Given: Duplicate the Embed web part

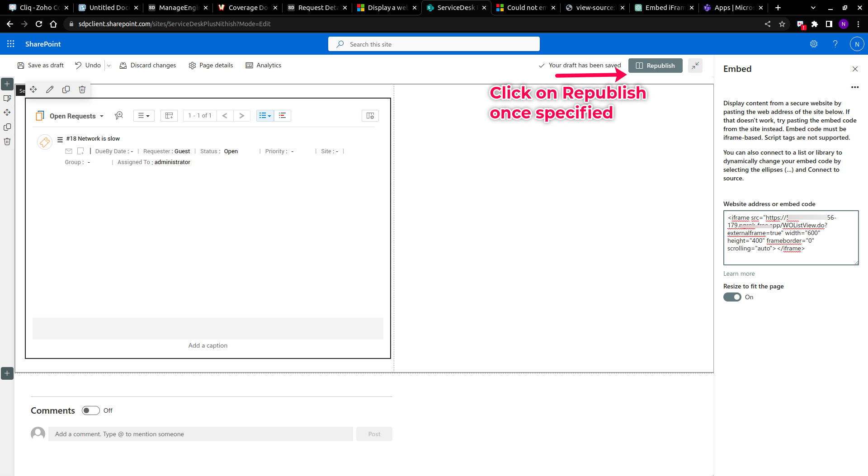Looking at the screenshot, I should tap(66, 90).
